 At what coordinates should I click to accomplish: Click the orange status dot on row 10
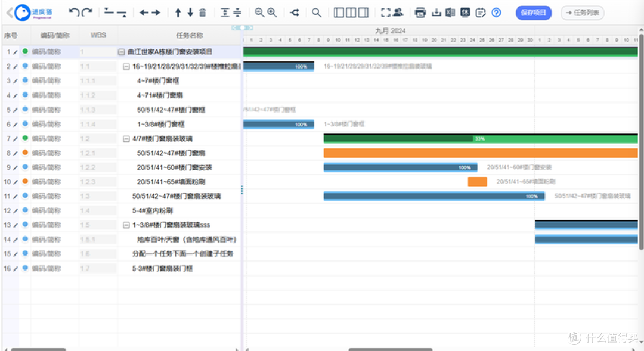pos(25,181)
